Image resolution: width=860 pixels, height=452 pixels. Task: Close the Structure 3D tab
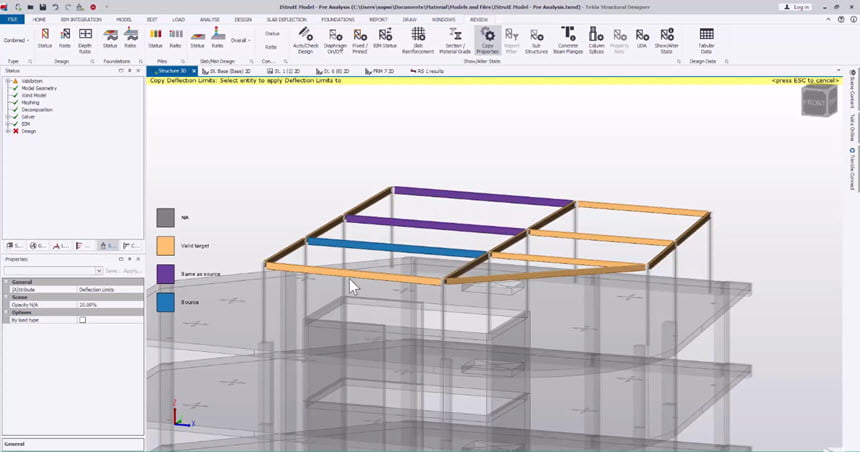point(194,71)
